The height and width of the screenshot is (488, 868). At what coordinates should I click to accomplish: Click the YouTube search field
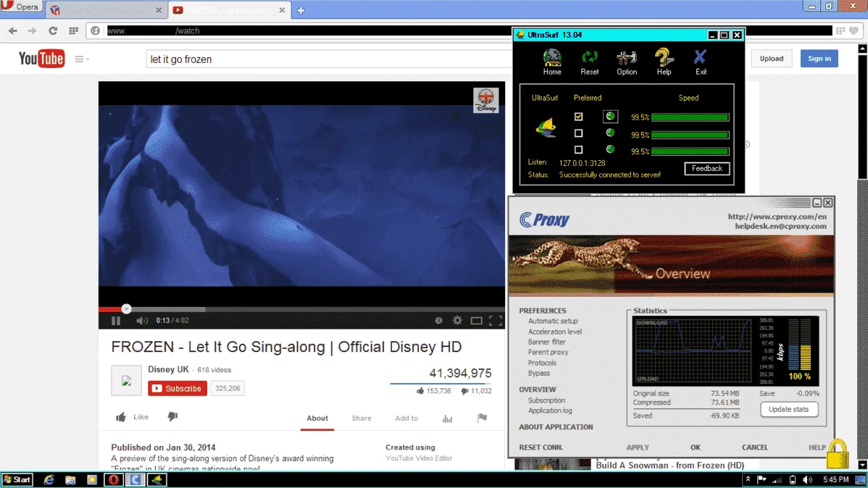click(329, 59)
